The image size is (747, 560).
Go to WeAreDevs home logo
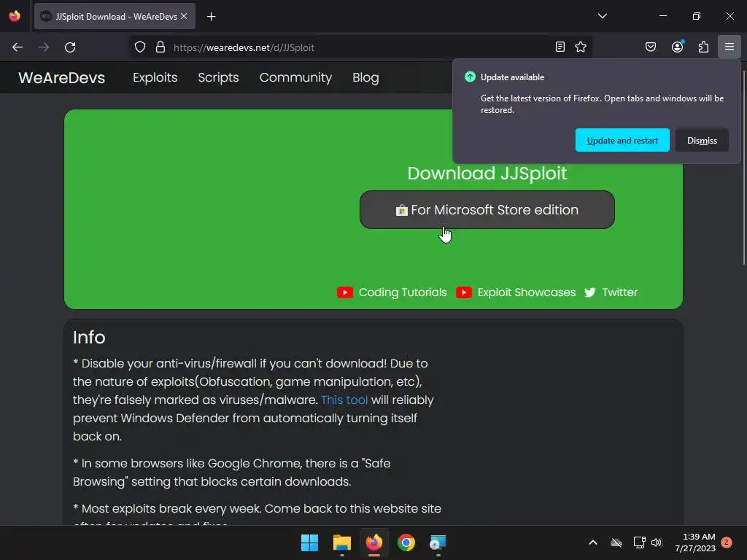click(62, 77)
